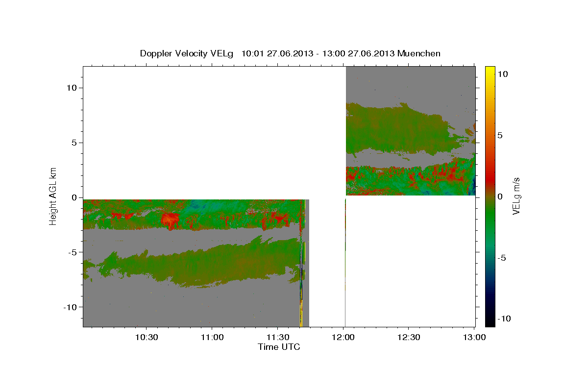Click the height axis label 10
The height and width of the screenshot is (392, 588).
coord(73,88)
